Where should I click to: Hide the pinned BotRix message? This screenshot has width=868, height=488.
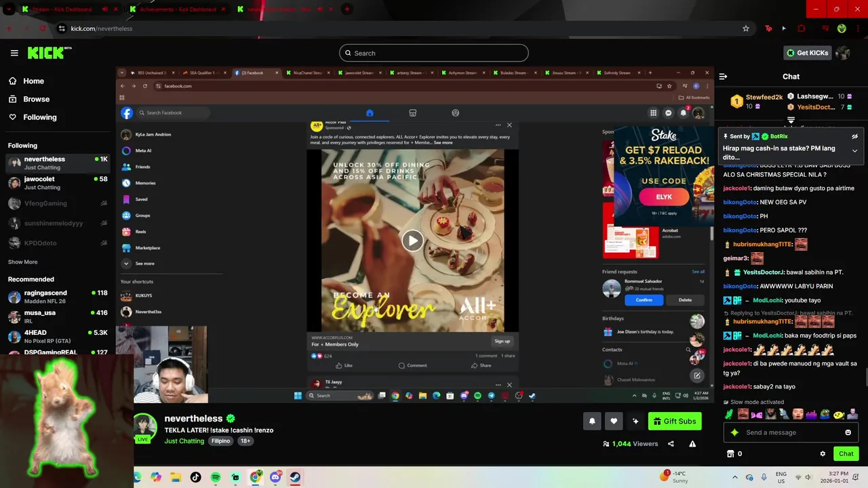pos(855,136)
